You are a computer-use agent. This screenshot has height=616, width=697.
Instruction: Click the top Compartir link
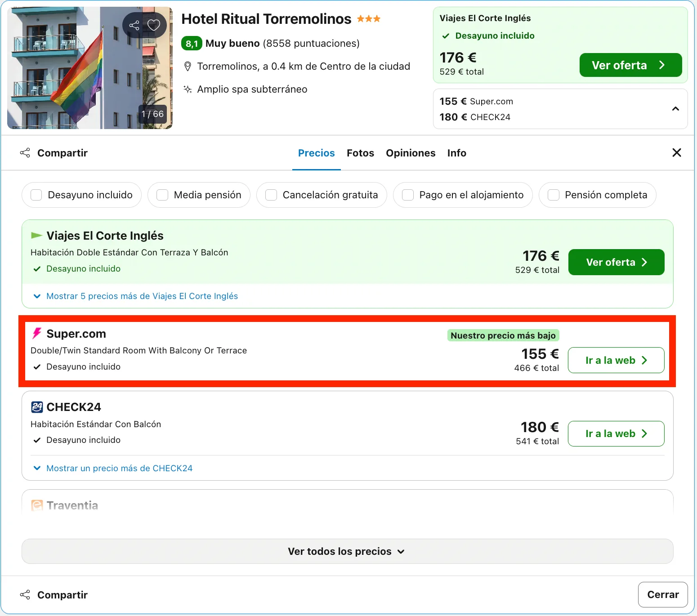coord(62,153)
